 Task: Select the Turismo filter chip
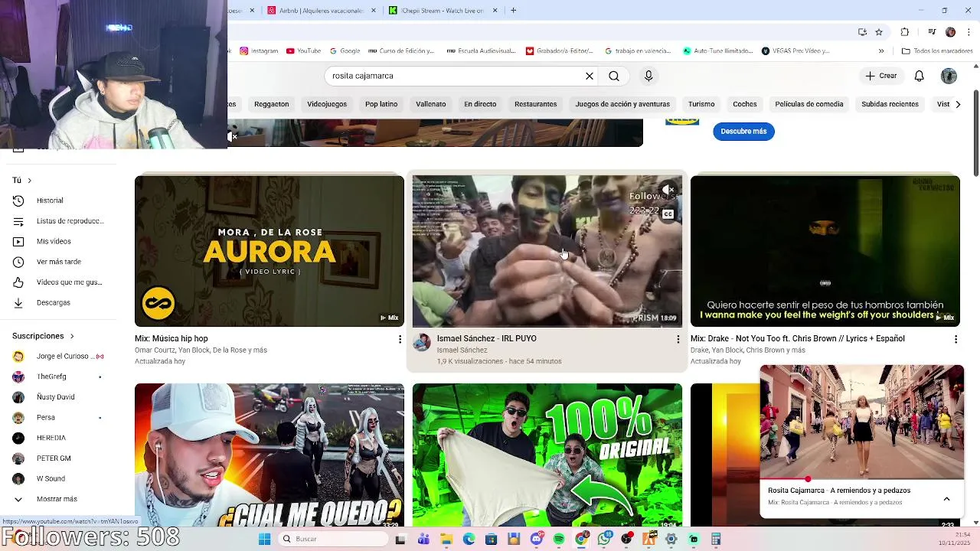pyautogui.click(x=701, y=104)
